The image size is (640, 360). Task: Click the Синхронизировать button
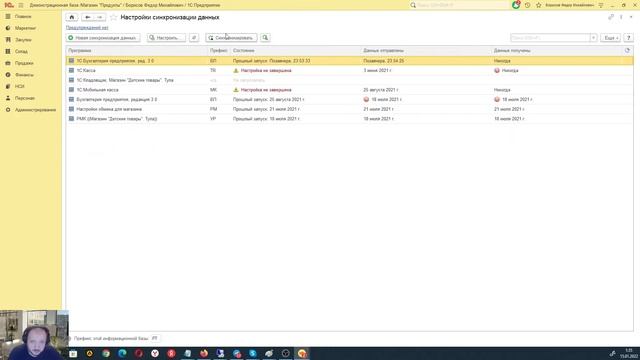point(231,38)
